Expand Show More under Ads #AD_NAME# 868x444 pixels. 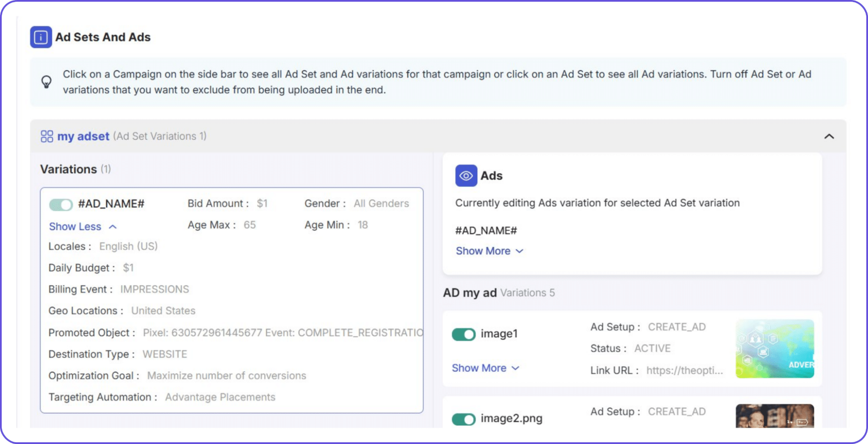[489, 251]
